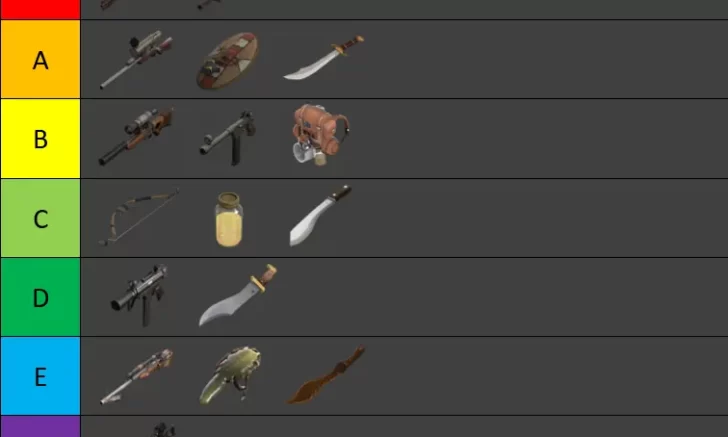Click the purple tier label at bottom

tap(40, 427)
